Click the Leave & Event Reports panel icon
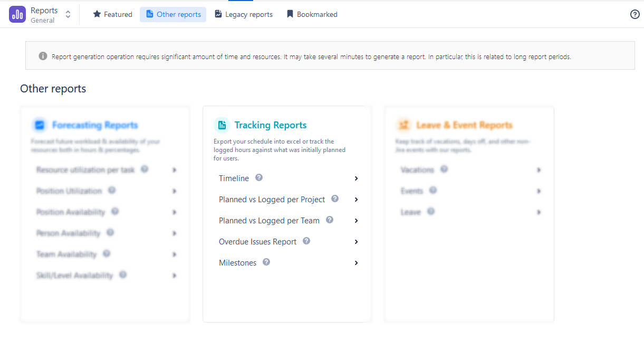 click(404, 126)
